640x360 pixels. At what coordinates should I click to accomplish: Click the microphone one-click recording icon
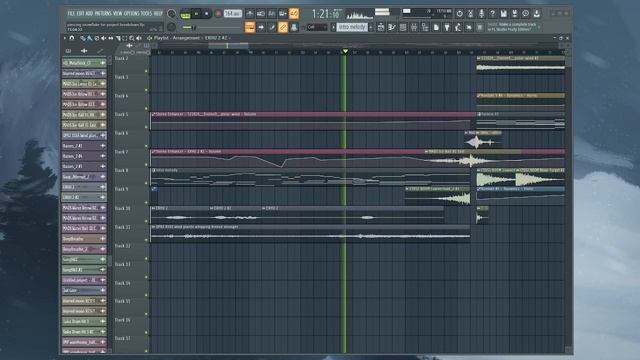tap(482, 13)
